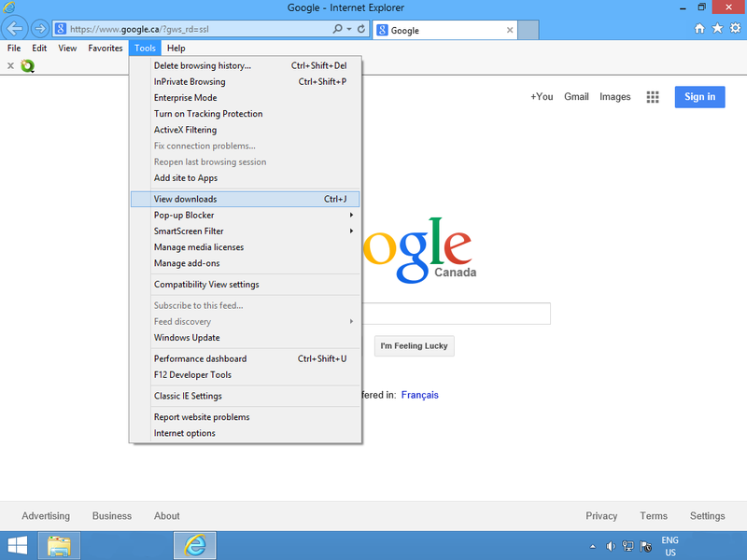Open the network tray icon
This screenshot has height=560, width=747.
(627, 546)
